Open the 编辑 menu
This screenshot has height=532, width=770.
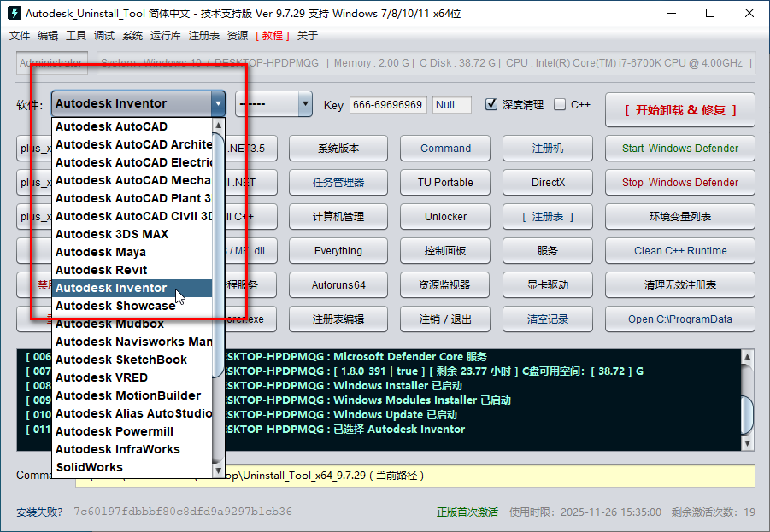point(48,35)
